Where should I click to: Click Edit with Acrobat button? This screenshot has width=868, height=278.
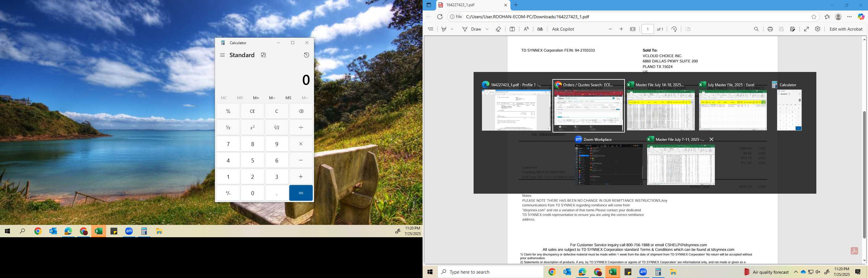pyautogui.click(x=846, y=29)
